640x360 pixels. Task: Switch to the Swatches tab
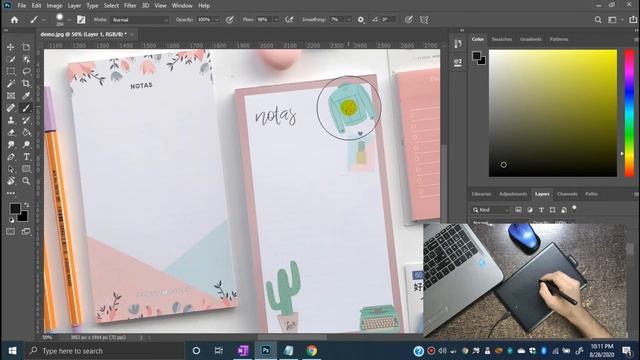click(x=502, y=39)
